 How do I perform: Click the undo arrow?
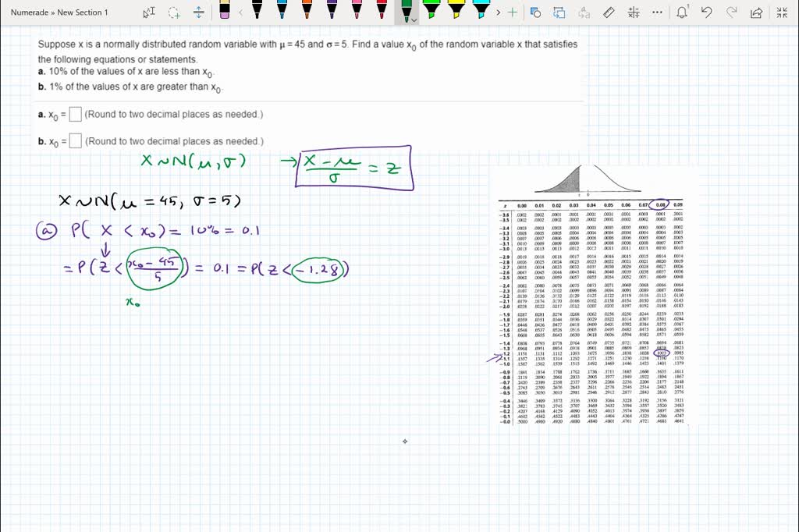(707, 12)
